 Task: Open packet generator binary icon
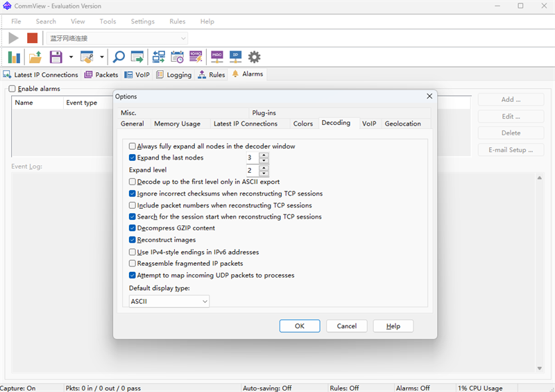[196, 57]
